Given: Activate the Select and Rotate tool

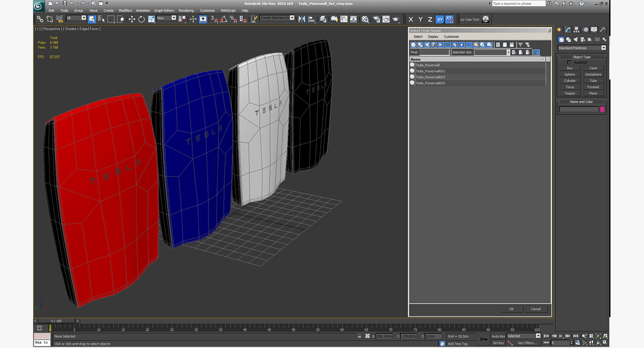Looking at the screenshot, I should tap(141, 19).
